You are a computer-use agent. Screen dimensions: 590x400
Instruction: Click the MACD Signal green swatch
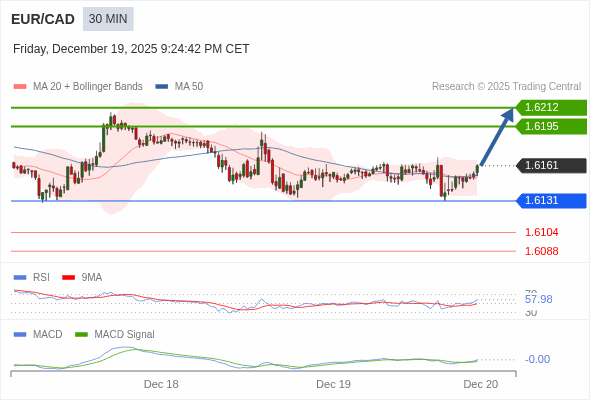[81, 335]
